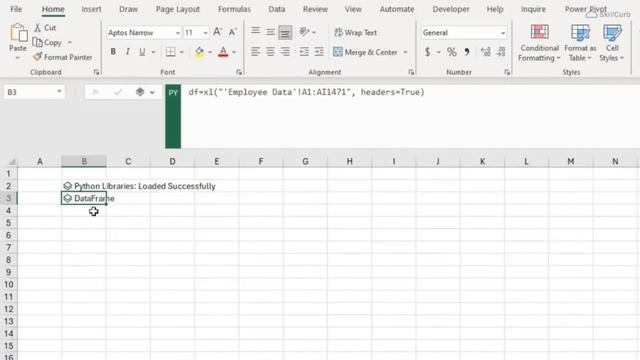640x360 pixels.
Task: Launch the Font dialog settings
Action: coord(239,72)
